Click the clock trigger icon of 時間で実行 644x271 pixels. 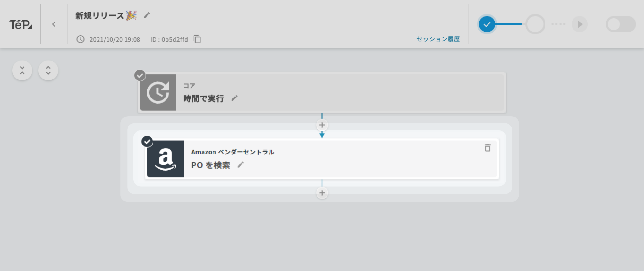pyautogui.click(x=158, y=93)
